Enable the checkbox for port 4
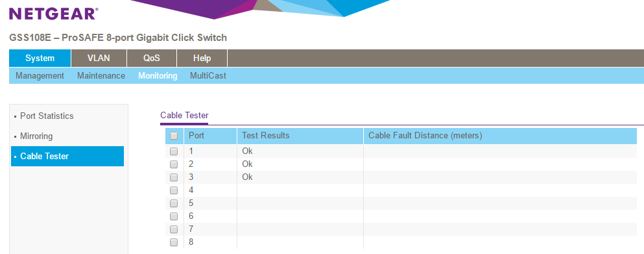The height and width of the screenshot is (254, 644). click(174, 190)
